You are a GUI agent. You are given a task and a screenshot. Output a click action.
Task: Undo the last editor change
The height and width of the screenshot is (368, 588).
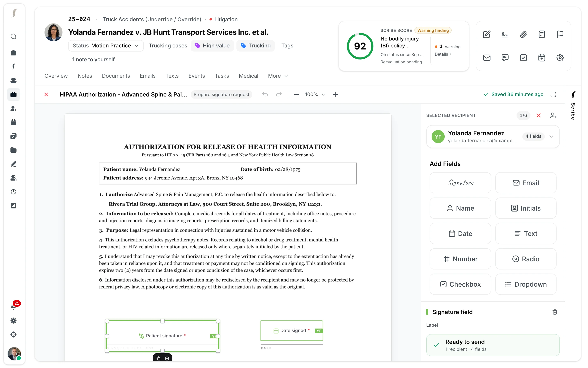[x=265, y=94]
